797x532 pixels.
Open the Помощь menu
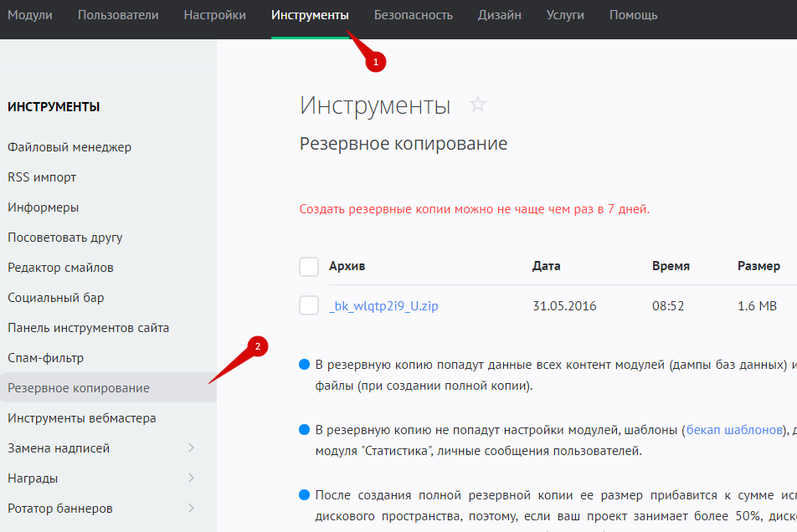[x=633, y=15]
